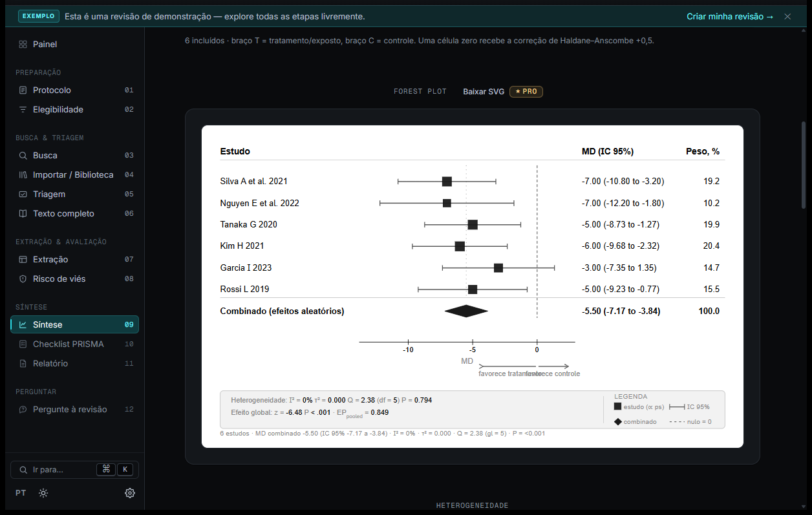Click the Peso, % column header
Screen dimensions: 812x515
[x=703, y=152]
